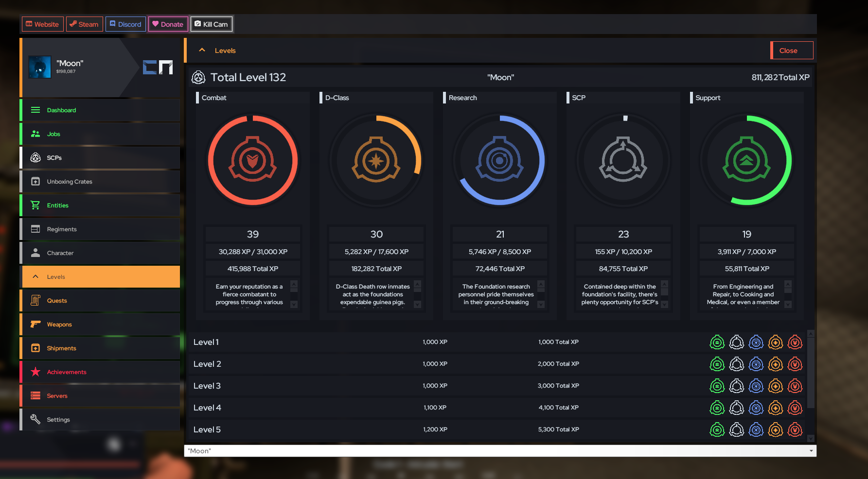Click Level 1 red Combat icon

coord(795,342)
